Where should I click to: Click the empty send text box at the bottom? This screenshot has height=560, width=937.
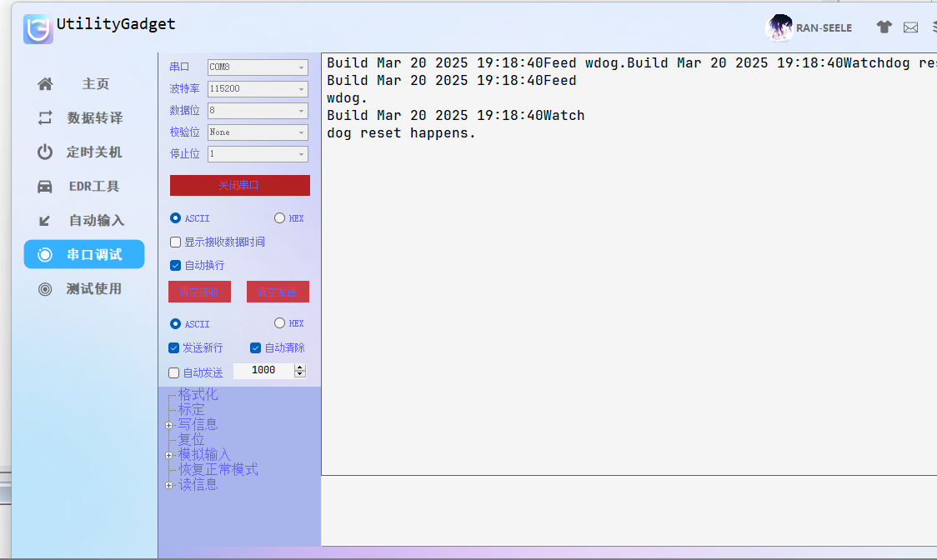coord(629,511)
